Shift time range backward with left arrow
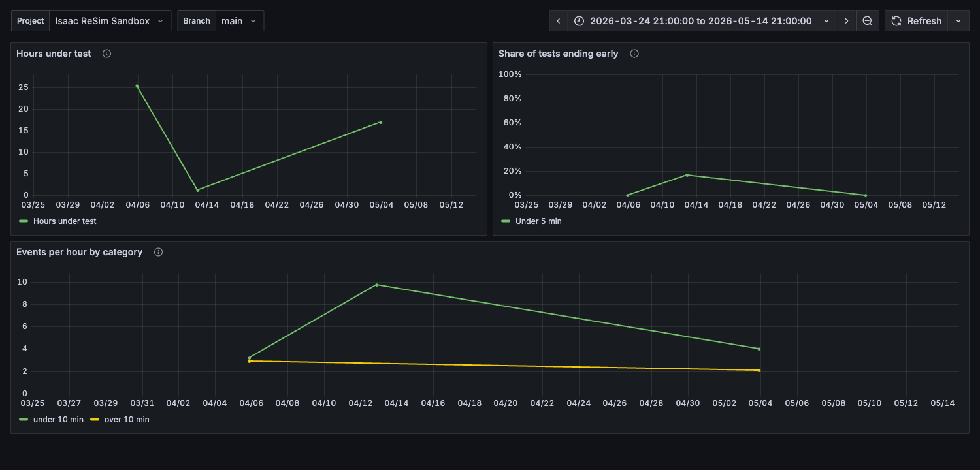This screenshot has height=470, width=980. 559,21
